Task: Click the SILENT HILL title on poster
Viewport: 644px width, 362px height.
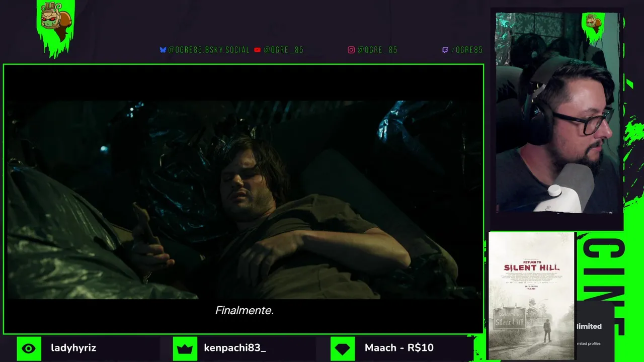Action: click(532, 267)
